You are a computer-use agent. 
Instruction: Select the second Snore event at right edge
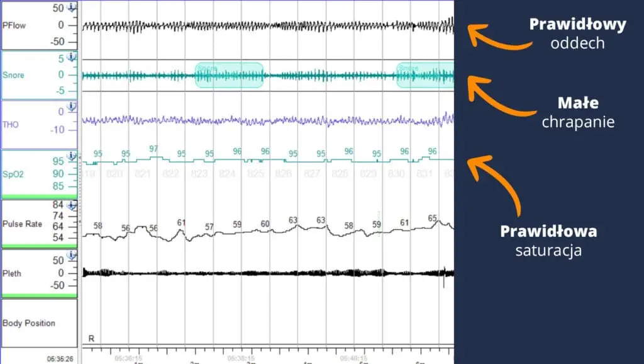[x=425, y=75]
